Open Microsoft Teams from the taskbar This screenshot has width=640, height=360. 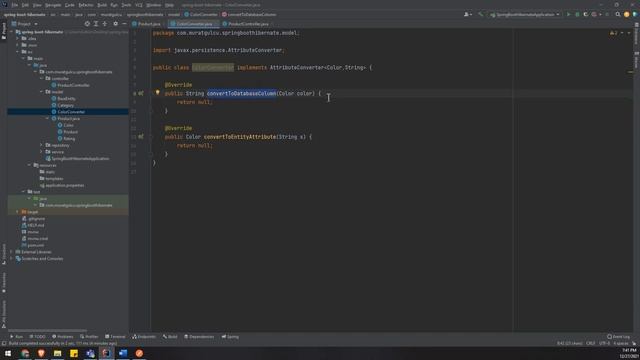click(x=90, y=353)
